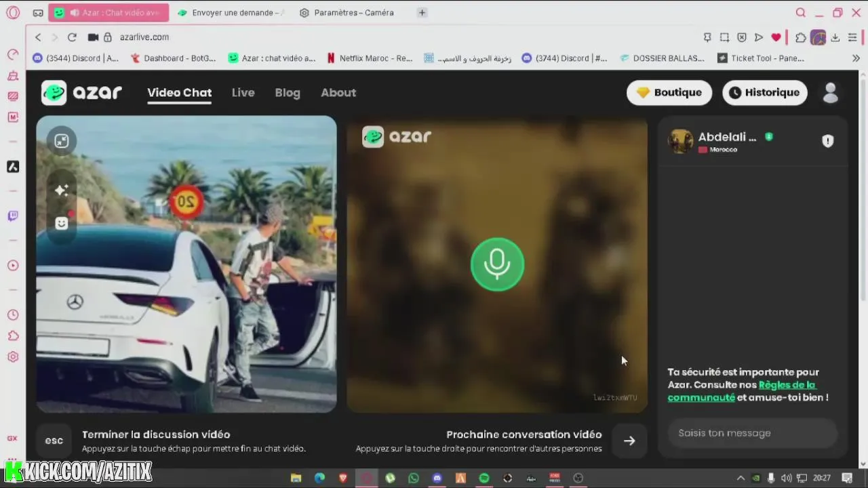Open extensions cube in sidebar
The height and width of the screenshot is (488, 868).
coord(12,335)
